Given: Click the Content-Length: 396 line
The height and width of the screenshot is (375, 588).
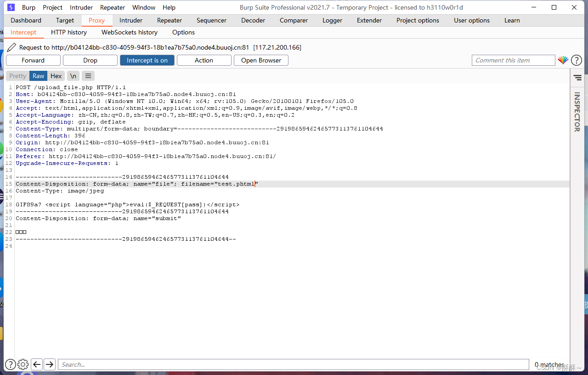Looking at the screenshot, I should tap(51, 136).
